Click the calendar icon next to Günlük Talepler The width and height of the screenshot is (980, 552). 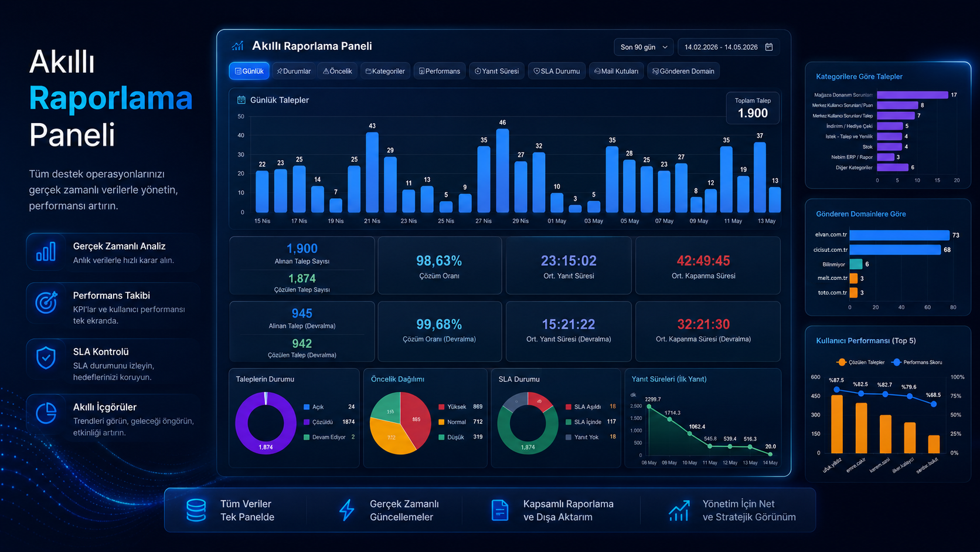tap(241, 100)
